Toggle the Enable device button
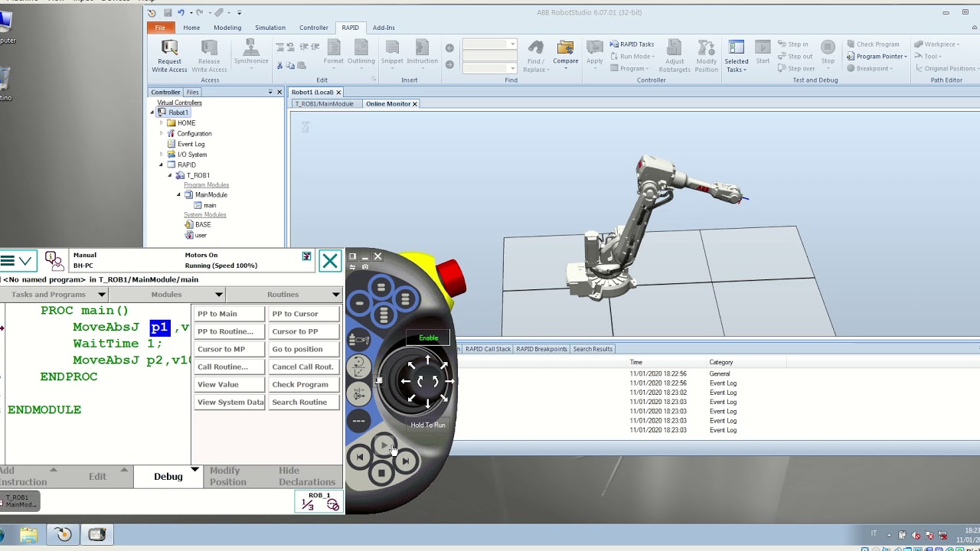Screen dimensions: 980x551 coord(429,337)
